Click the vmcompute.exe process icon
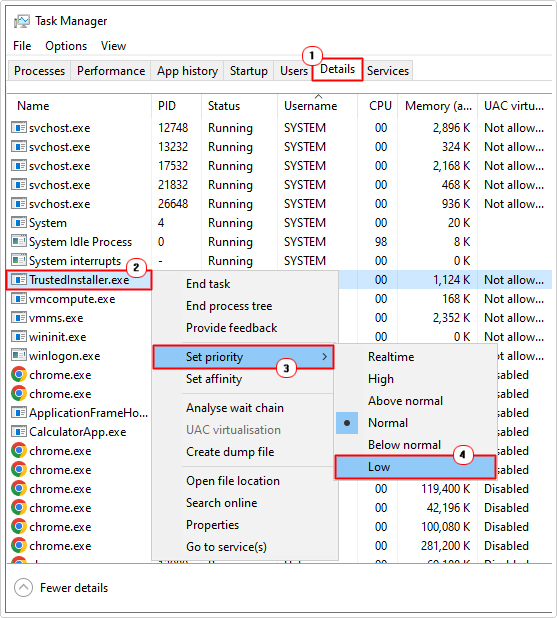The height and width of the screenshot is (618, 557). coord(19,298)
